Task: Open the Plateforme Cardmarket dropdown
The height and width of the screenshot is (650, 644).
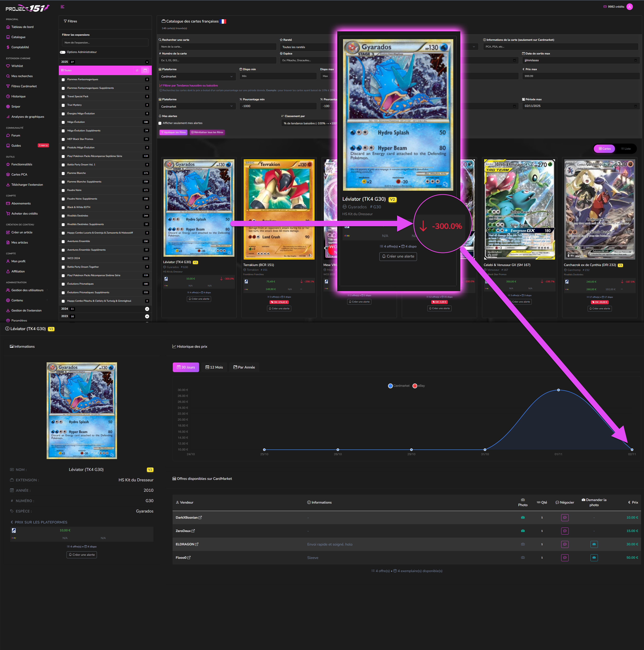Action: coord(197,76)
